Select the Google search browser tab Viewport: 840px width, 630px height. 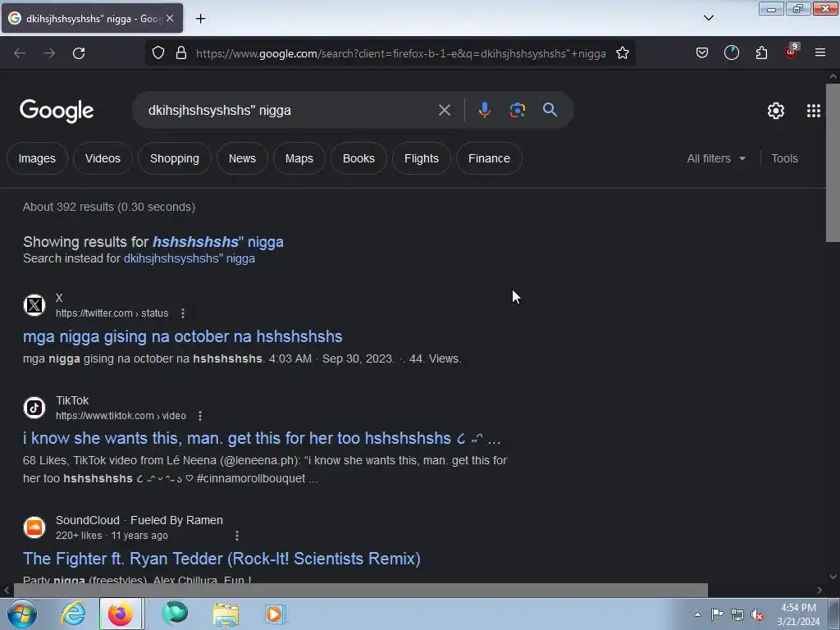tap(92, 18)
